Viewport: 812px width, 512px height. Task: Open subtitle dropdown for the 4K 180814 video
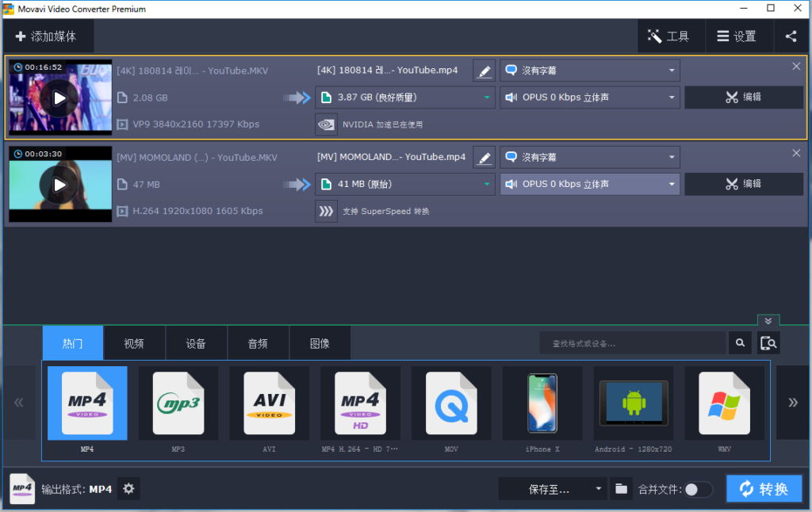(590, 71)
